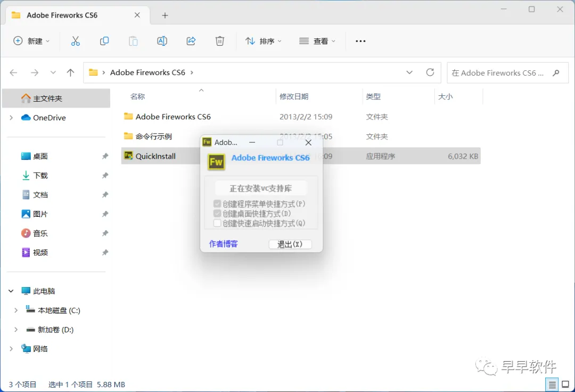575x392 pixels.
Task: Sort by 大小 column header
Action: coord(446,96)
